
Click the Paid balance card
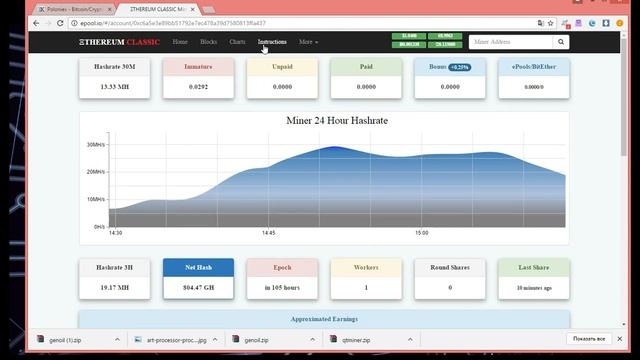(x=366, y=78)
